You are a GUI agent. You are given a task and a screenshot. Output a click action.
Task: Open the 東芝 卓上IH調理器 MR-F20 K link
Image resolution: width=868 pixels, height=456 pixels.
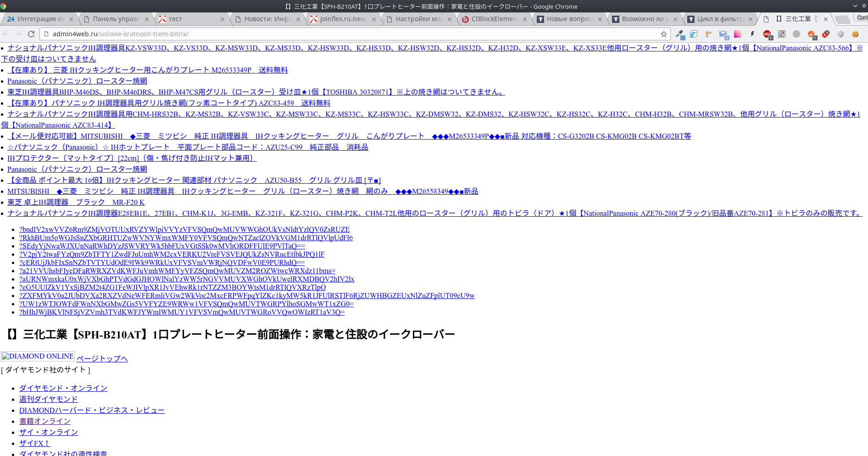tap(76, 202)
